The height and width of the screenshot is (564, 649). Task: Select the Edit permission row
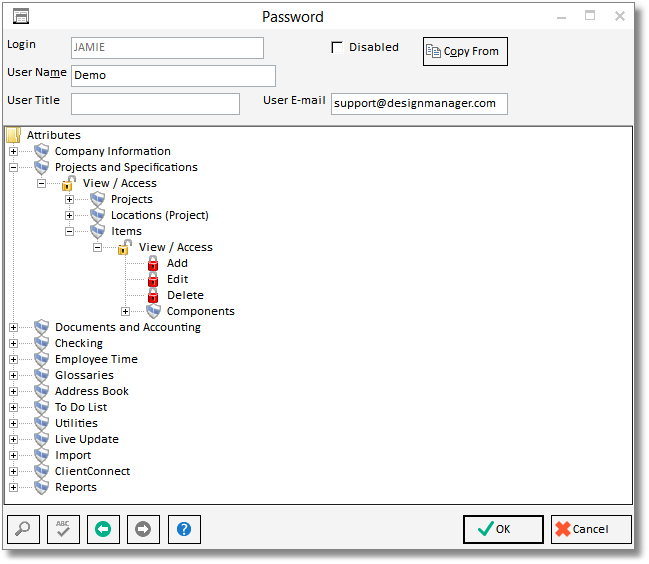[178, 279]
